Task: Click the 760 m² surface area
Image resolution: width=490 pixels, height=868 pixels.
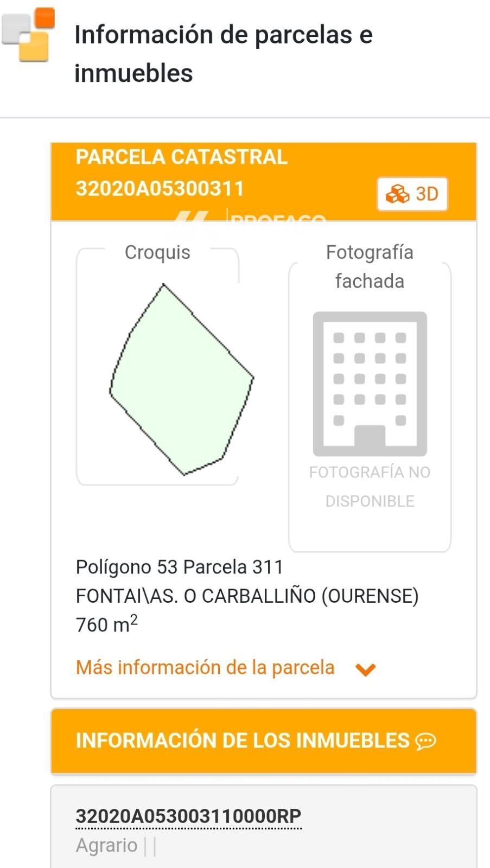Action: click(x=107, y=624)
